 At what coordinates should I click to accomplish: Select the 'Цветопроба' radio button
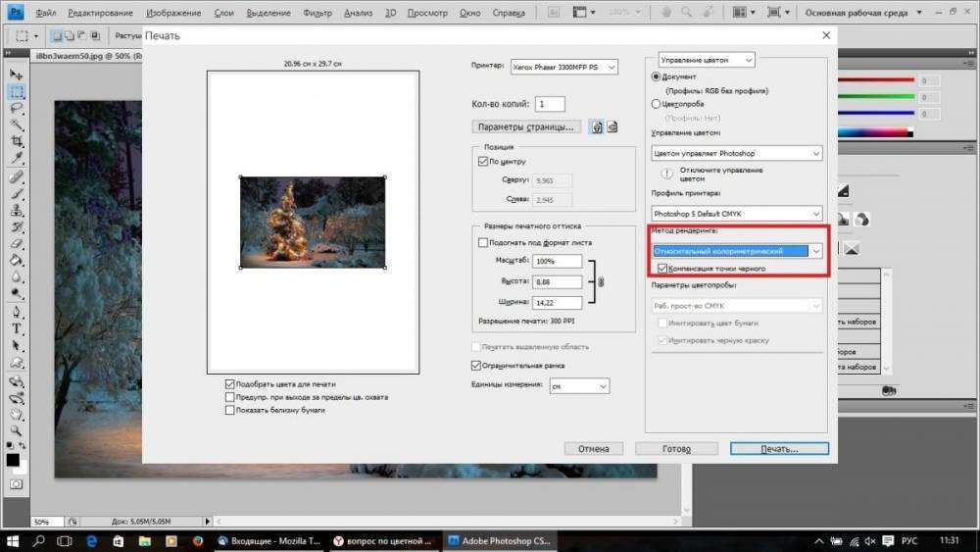pyautogui.click(x=656, y=103)
